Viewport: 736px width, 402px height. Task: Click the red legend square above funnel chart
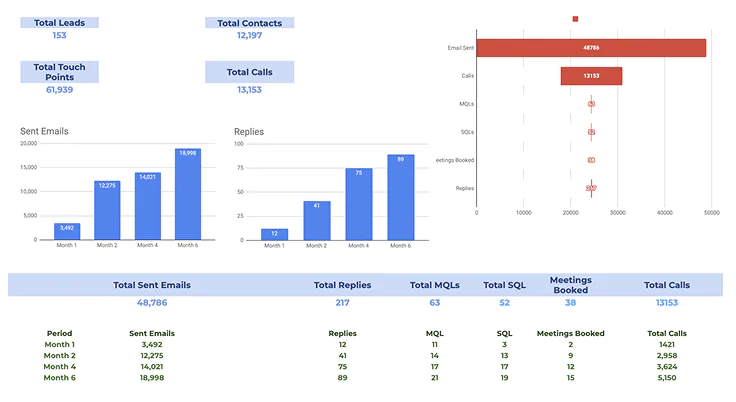(575, 18)
